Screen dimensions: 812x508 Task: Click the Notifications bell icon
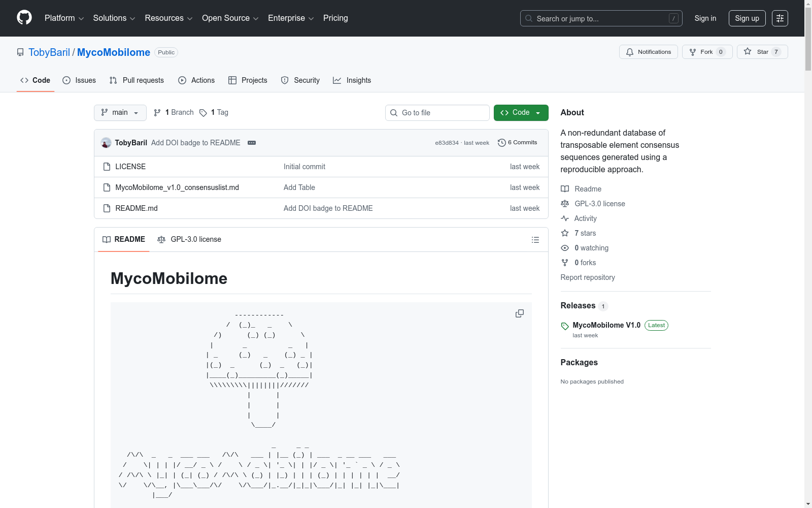point(630,52)
